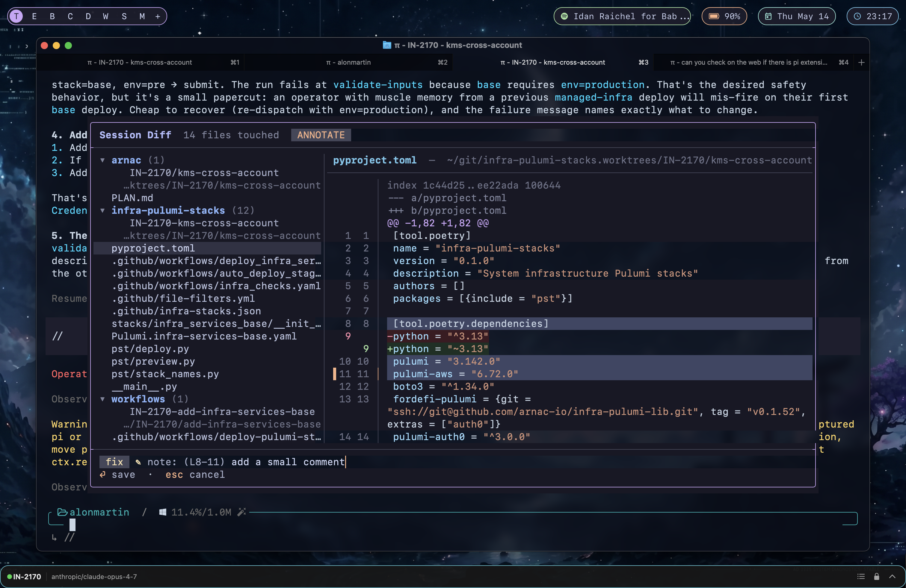
Task: Click the folder icon in window title
Action: click(x=387, y=45)
